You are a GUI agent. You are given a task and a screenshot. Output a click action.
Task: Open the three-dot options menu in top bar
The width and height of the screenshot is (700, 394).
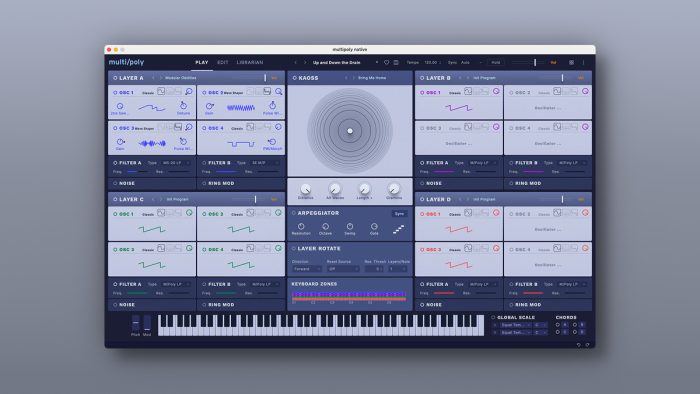pos(583,62)
